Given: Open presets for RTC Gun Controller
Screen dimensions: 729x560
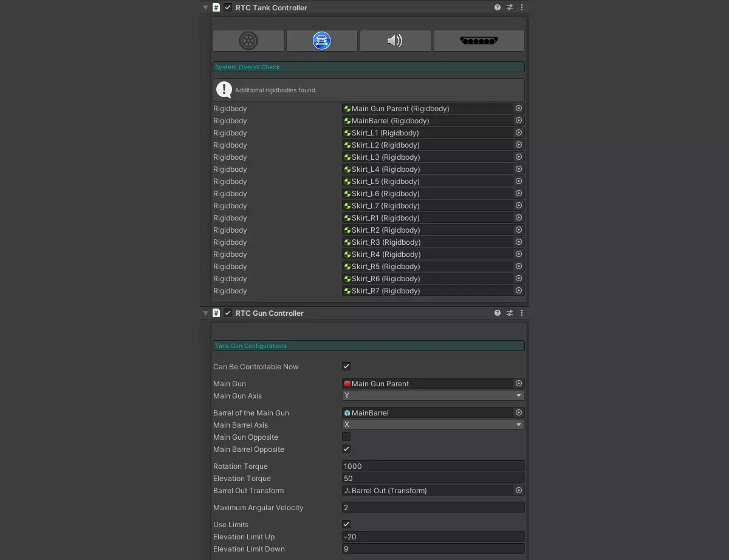Looking at the screenshot, I should (x=510, y=313).
